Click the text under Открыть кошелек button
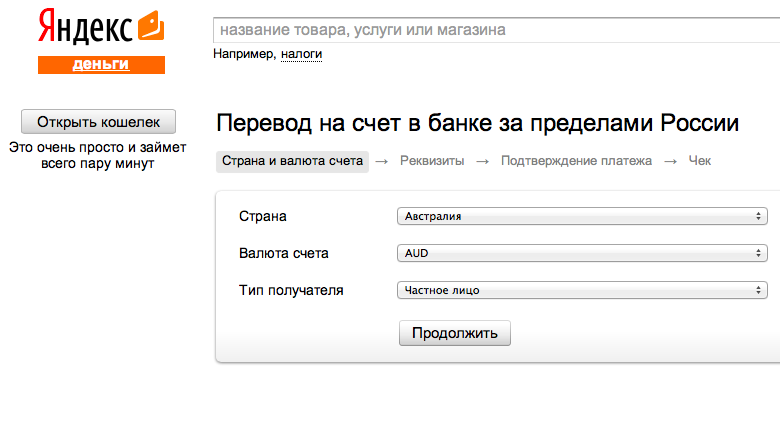The width and height of the screenshot is (780, 434). pyautogui.click(x=98, y=155)
